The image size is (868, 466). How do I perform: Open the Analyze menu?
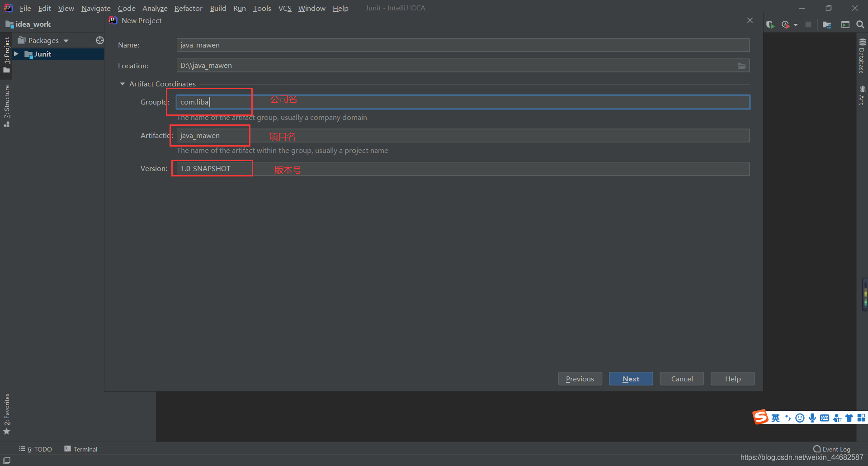155,8
